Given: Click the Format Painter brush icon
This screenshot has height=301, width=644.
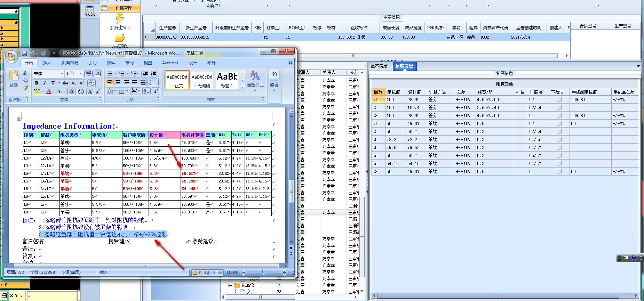Looking at the screenshot, I should tap(25, 88).
